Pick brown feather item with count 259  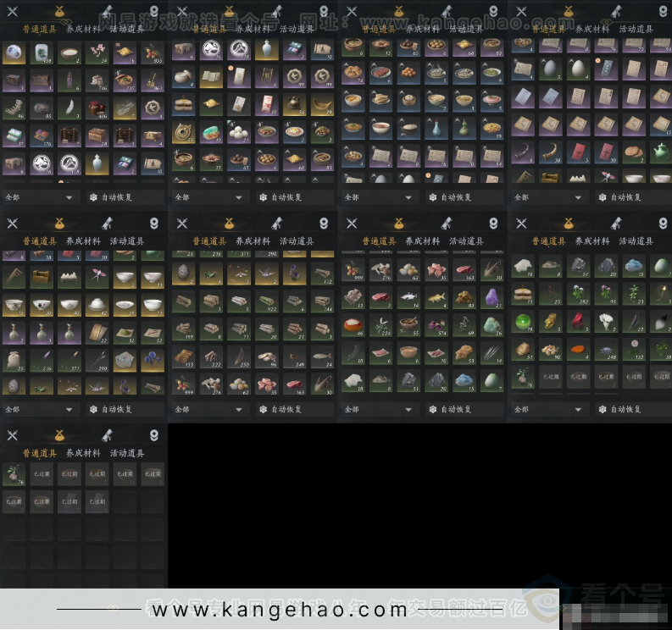click(239, 356)
